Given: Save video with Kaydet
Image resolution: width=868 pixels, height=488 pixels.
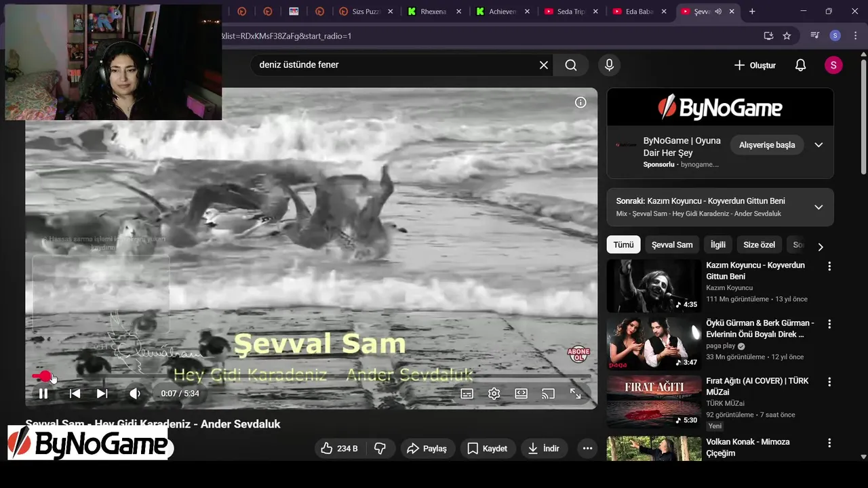Looking at the screenshot, I should coord(488,449).
